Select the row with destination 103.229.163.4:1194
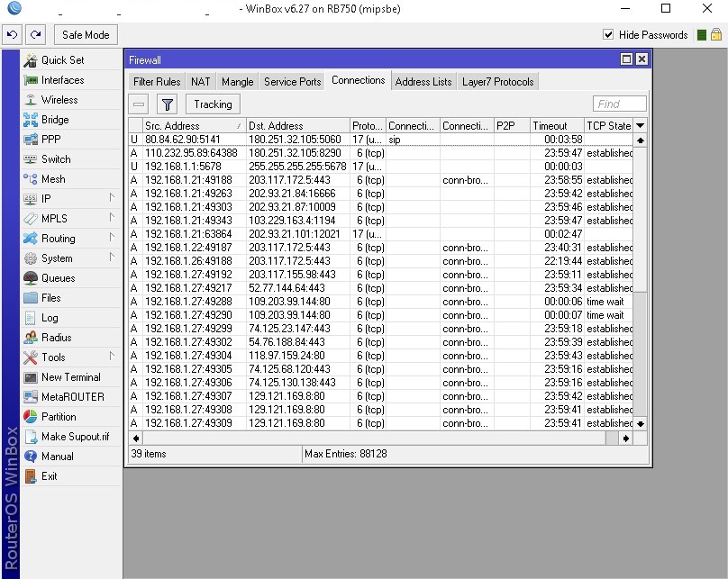Viewport: 728px width, 579px height. [381, 221]
